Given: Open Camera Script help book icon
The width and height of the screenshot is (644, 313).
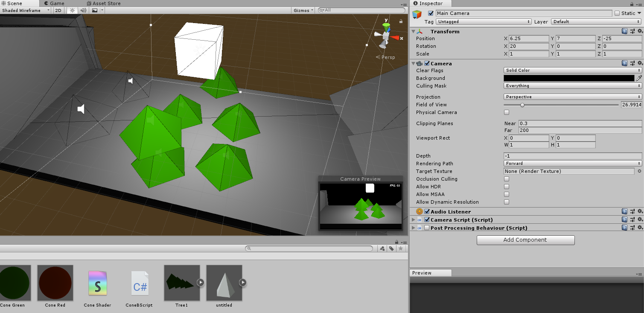Looking at the screenshot, I should point(624,219).
